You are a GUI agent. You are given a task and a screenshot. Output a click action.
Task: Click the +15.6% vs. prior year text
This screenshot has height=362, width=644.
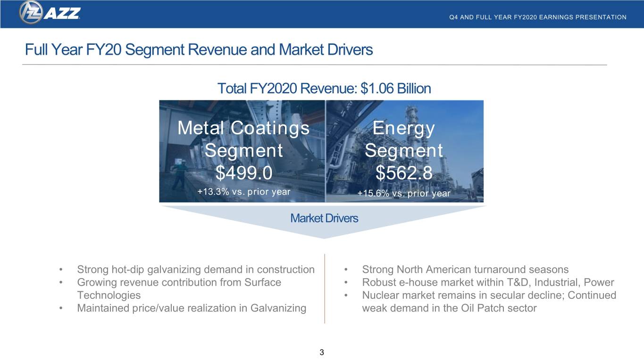(x=404, y=193)
